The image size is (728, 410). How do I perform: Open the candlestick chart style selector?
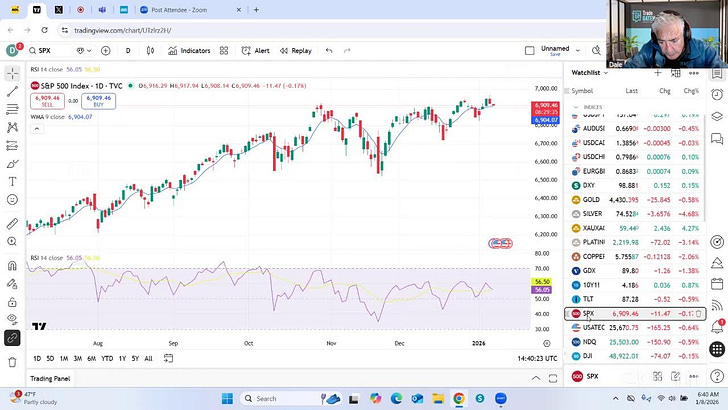coord(150,51)
